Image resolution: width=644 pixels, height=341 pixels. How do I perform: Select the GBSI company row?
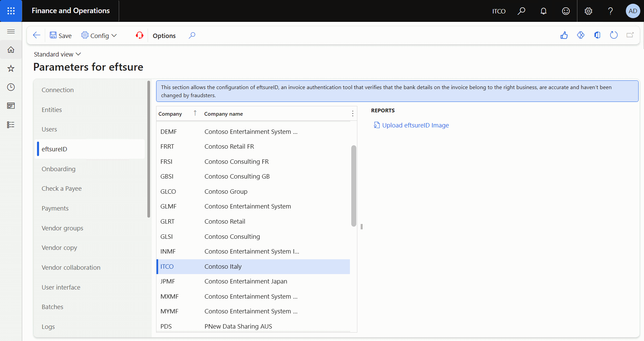253,176
